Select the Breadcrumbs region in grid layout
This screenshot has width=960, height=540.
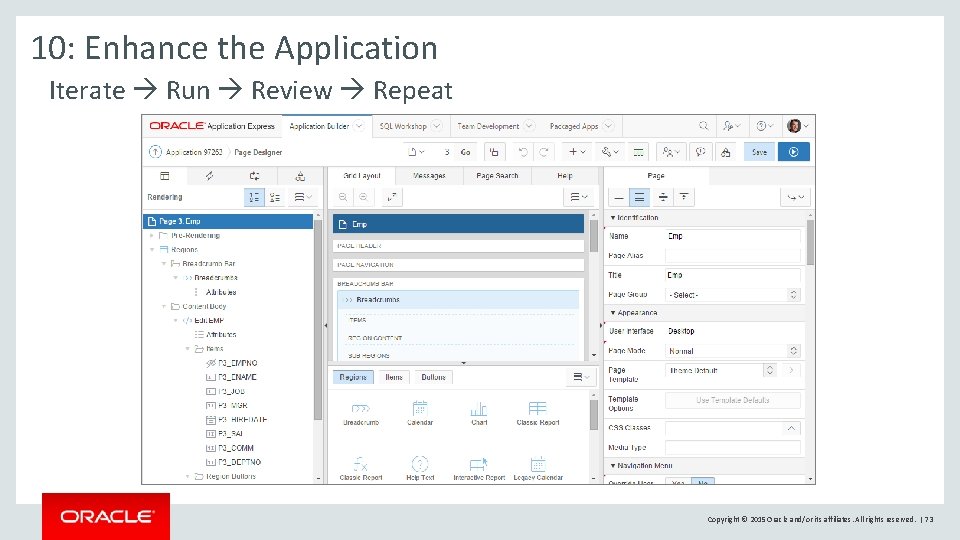[458, 299]
